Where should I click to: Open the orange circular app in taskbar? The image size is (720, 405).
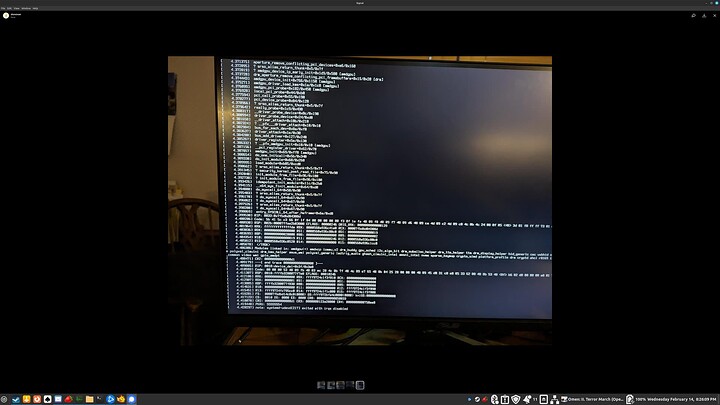[x=37, y=399]
